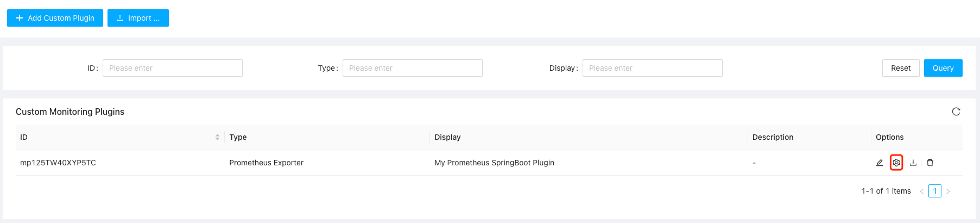Focus the ID search field
This screenshot has height=223, width=980.
[173, 68]
